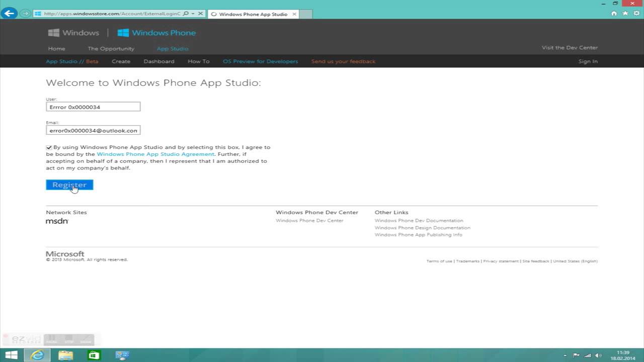Viewport: 644px width, 362px height.
Task: Show hidden system tray icons
Action: 566,355
